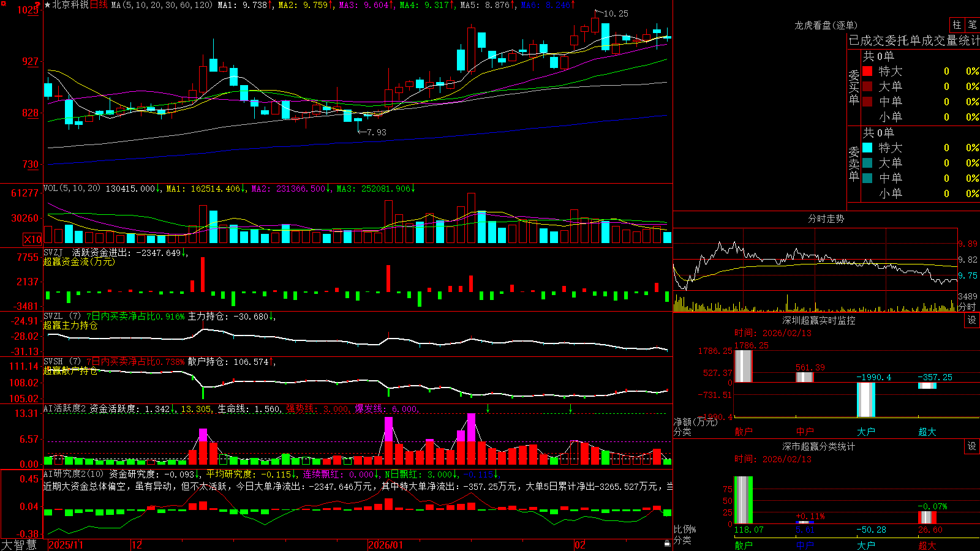
Task: Click the AI活跃度2 indicator label
Action: point(65,409)
